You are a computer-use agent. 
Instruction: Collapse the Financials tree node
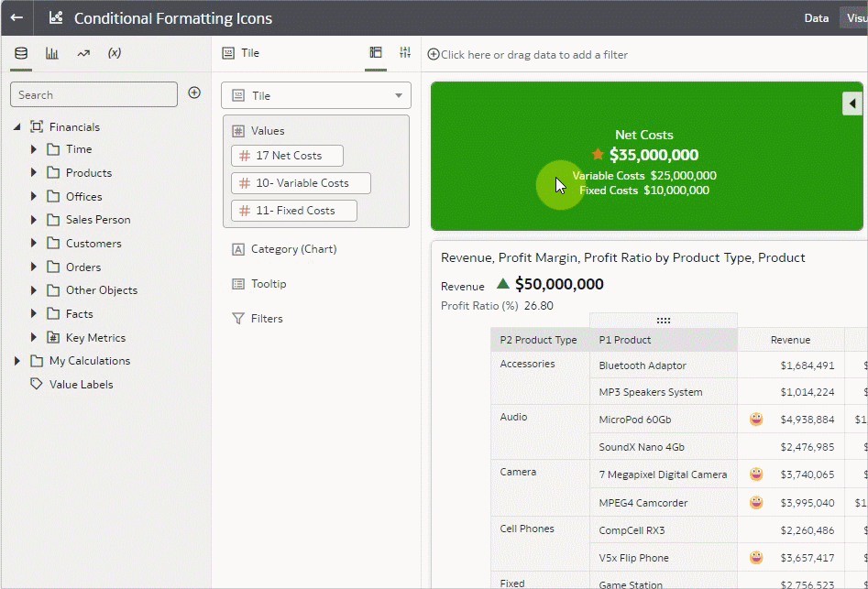click(x=17, y=126)
